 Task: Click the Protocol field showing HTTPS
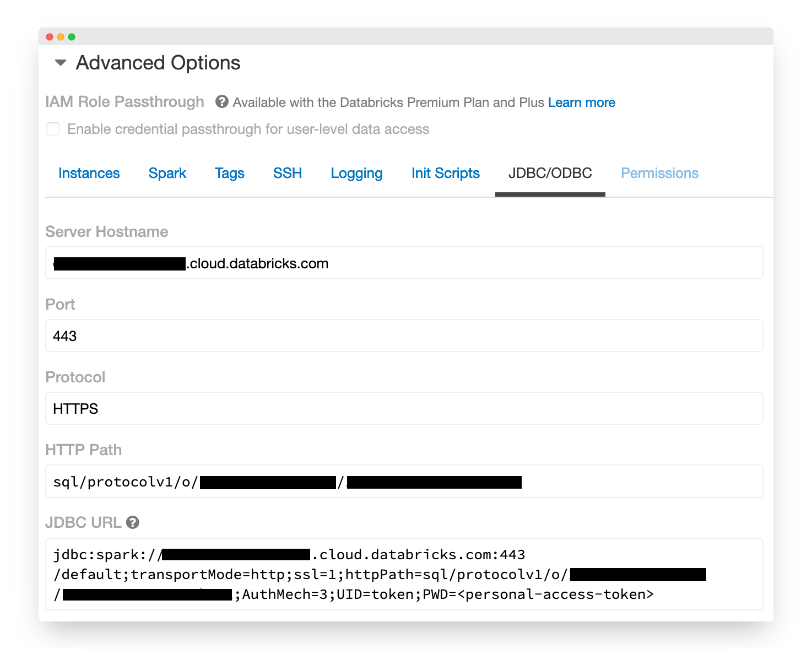(x=404, y=409)
